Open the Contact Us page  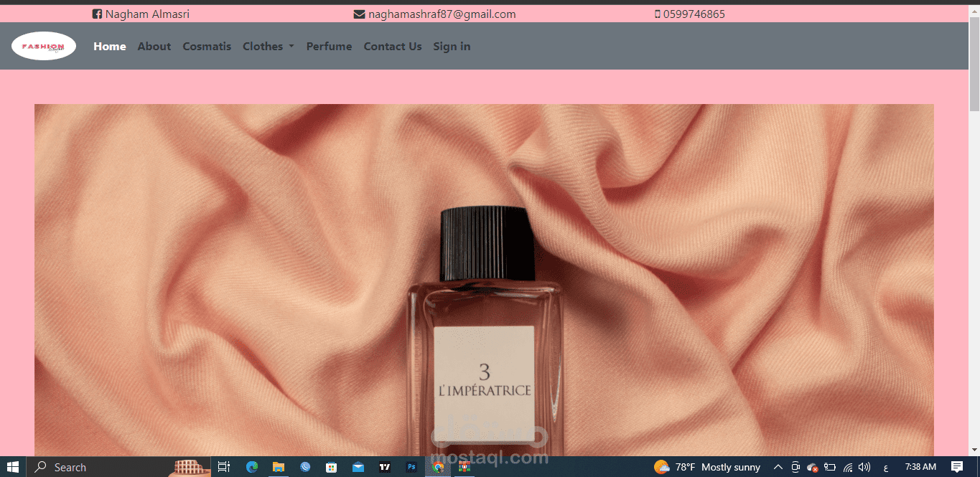(x=393, y=46)
